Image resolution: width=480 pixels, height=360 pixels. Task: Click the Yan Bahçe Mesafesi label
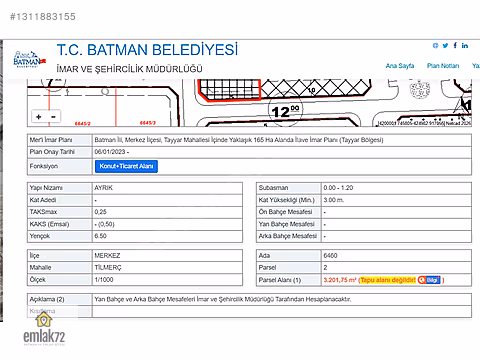point(287,224)
